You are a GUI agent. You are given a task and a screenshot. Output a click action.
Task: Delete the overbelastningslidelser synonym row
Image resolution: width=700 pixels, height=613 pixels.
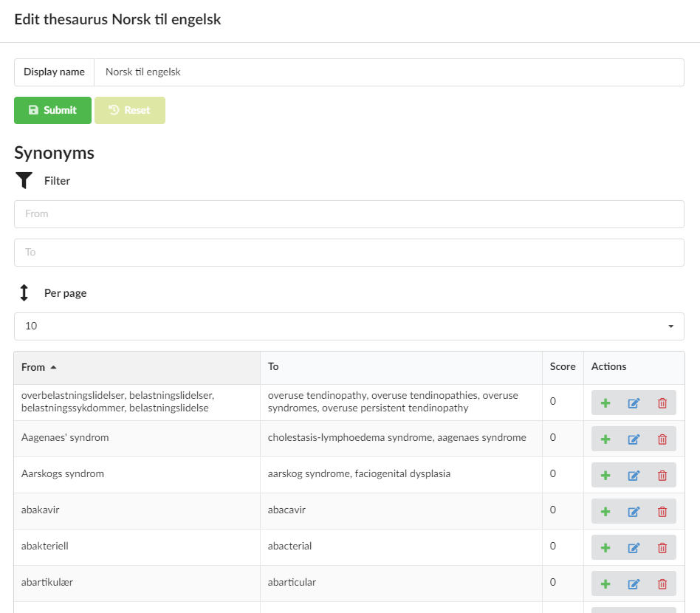click(662, 403)
